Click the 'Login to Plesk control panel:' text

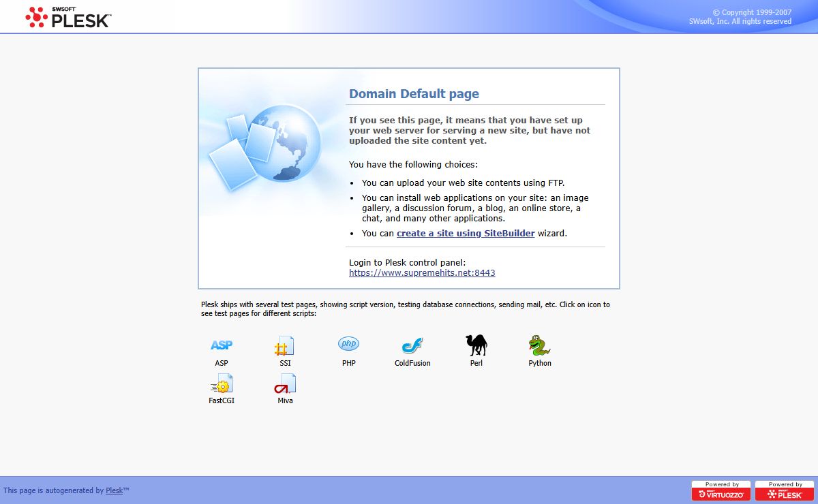407,262
